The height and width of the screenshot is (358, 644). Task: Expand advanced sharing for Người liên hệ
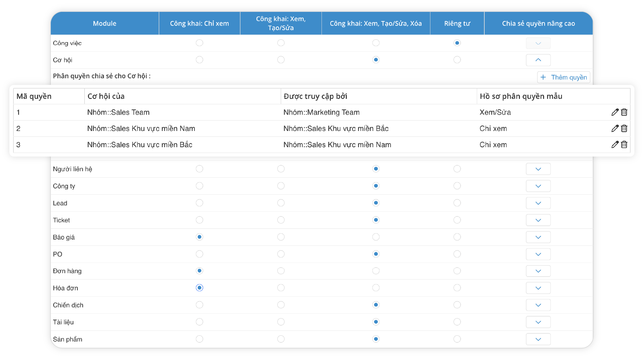coord(538,169)
